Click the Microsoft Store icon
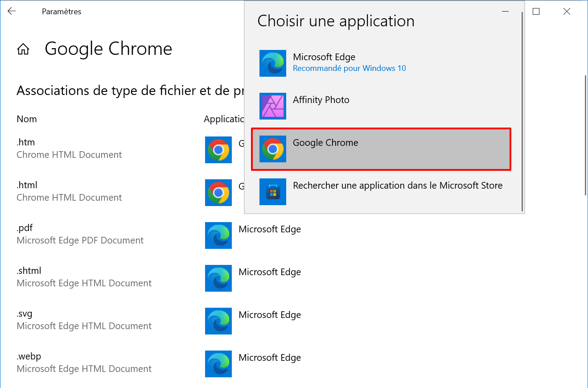Screen dimensions: 588x388 point(273,192)
